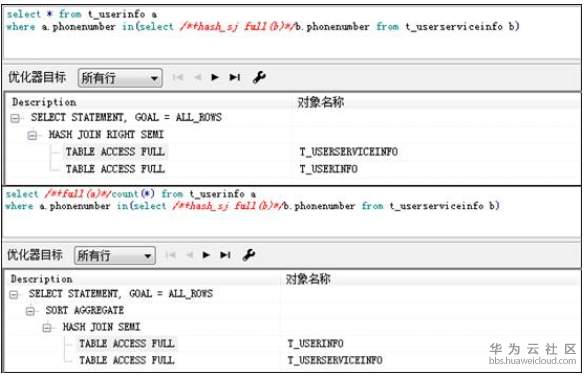Click the first-record icon in lower plan toolbar
This screenshot has width=587, height=375.
pyautogui.click(x=171, y=255)
